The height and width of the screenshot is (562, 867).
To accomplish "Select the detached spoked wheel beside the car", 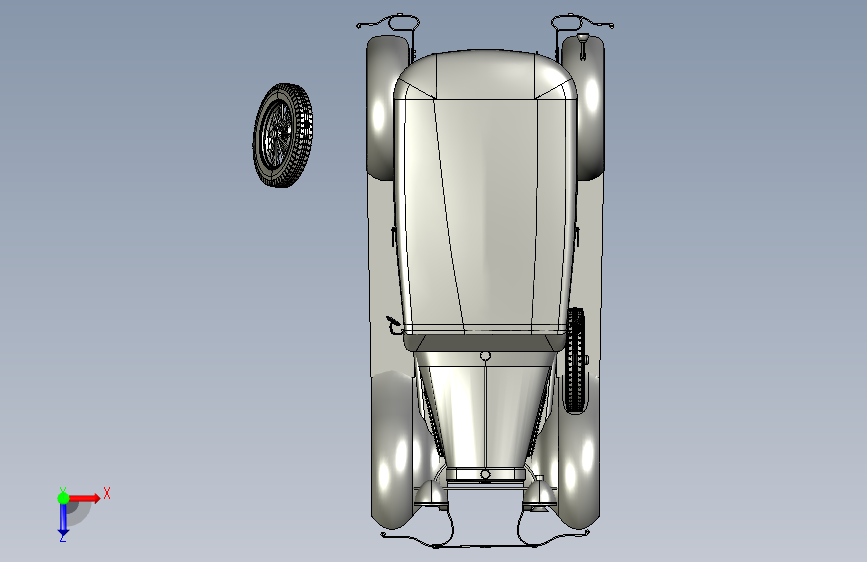I will (283, 136).
